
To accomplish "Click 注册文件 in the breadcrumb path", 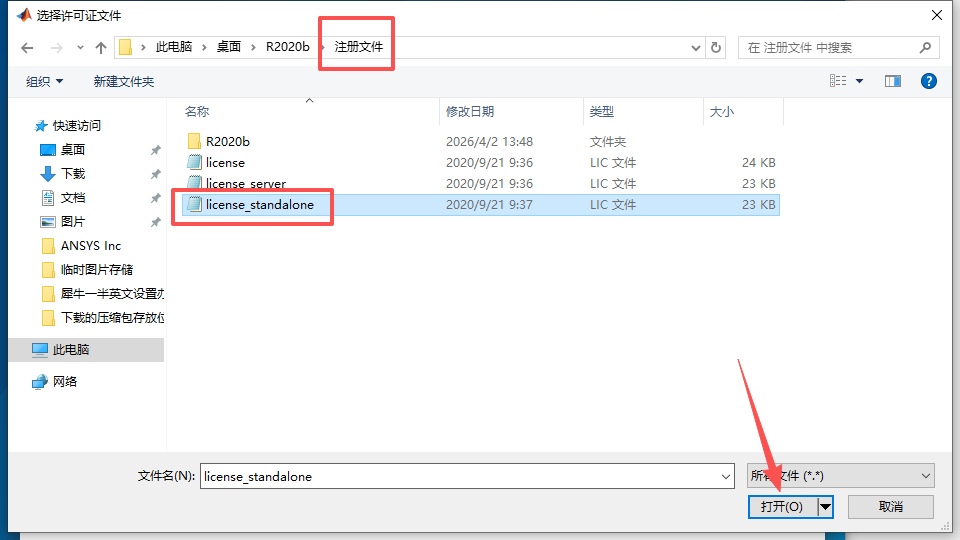I will coord(358,47).
